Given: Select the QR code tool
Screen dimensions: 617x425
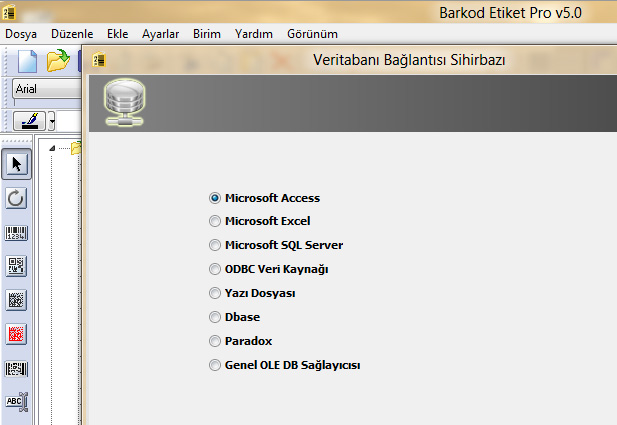Looking at the screenshot, I should pos(16,266).
